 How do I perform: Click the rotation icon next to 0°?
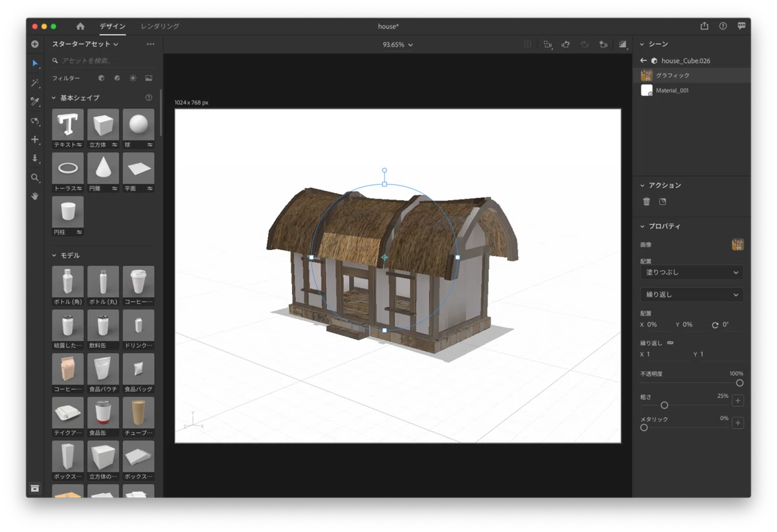[x=715, y=325]
